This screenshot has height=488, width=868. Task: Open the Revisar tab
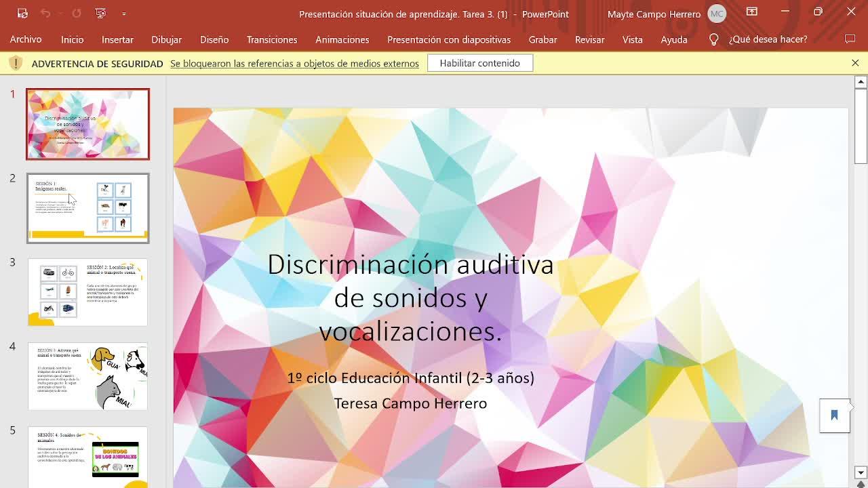click(x=590, y=39)
